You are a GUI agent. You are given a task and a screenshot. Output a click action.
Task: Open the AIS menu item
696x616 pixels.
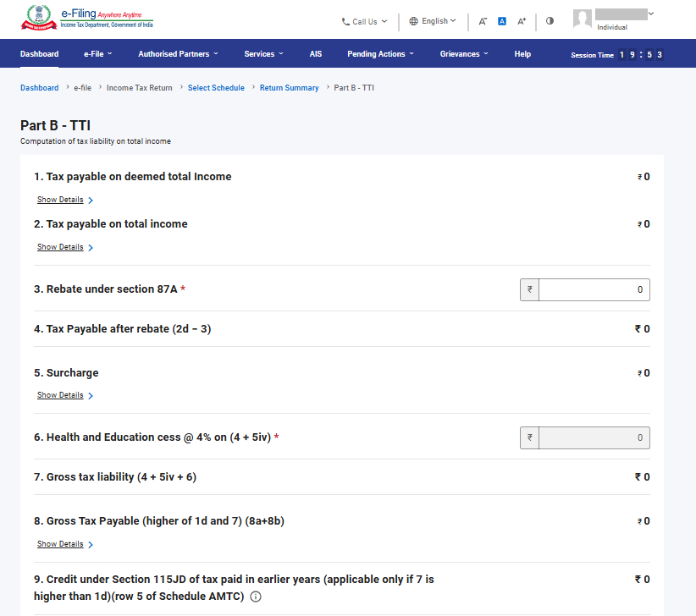click(316, 53)
